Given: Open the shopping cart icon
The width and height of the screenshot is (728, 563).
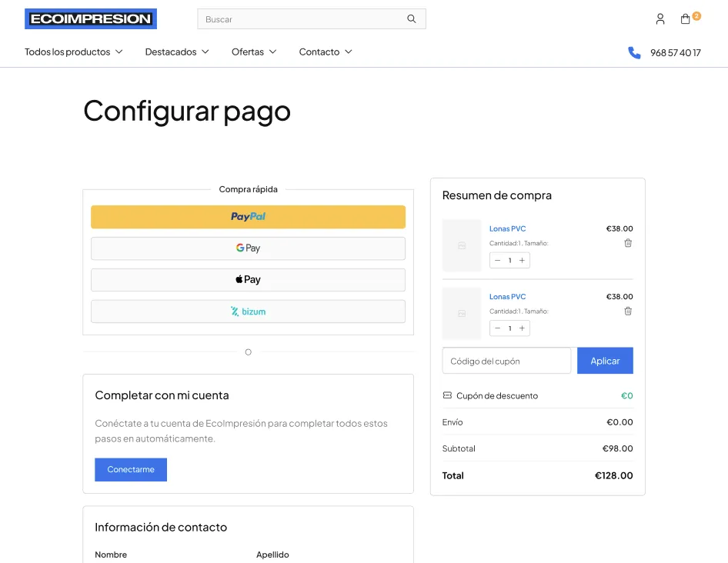Looking at the screenshot, I should [x=686, y=18].
